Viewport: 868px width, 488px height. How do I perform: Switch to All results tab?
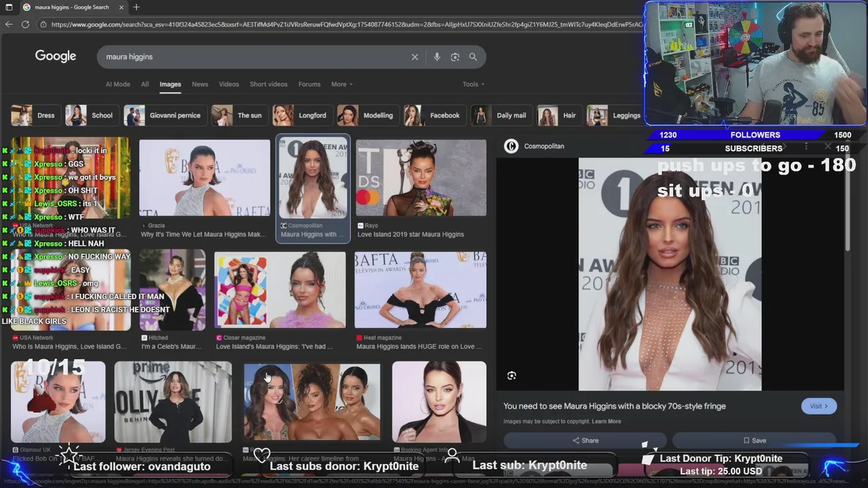point(144,84)
